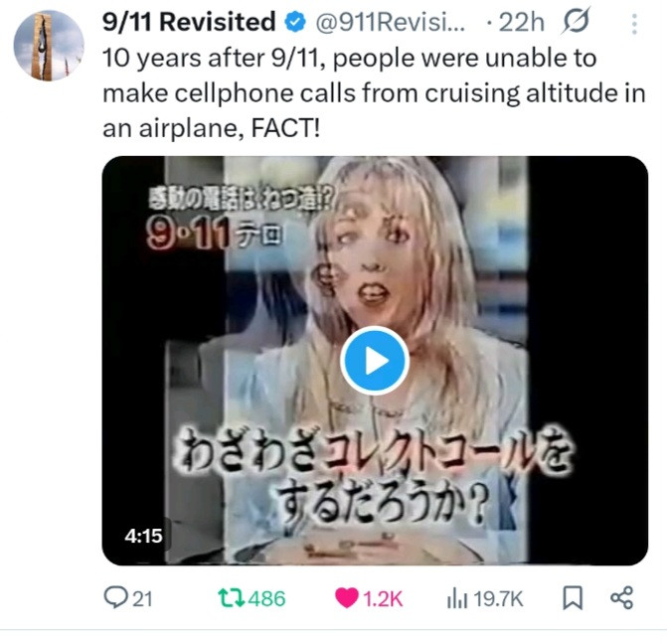Viewport: 667px width, 644px height.
Task: Click the share icon
Action: point(622,597)
